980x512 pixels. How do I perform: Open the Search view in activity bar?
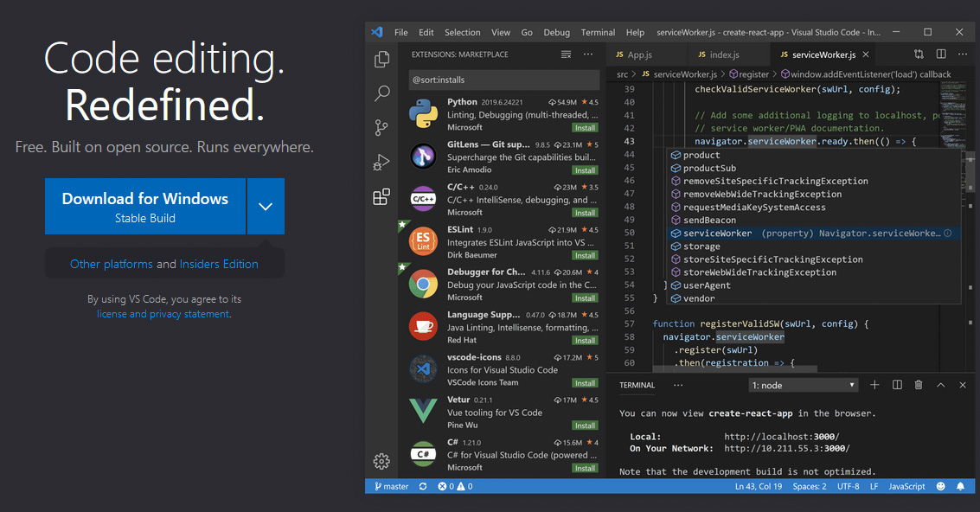tap(381, 93)
